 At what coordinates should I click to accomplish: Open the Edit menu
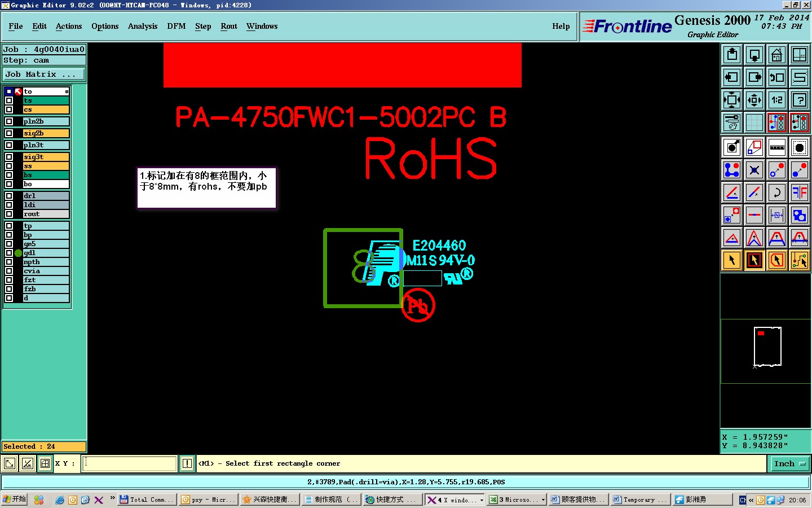pyautogui.click(x=39, y=26)
